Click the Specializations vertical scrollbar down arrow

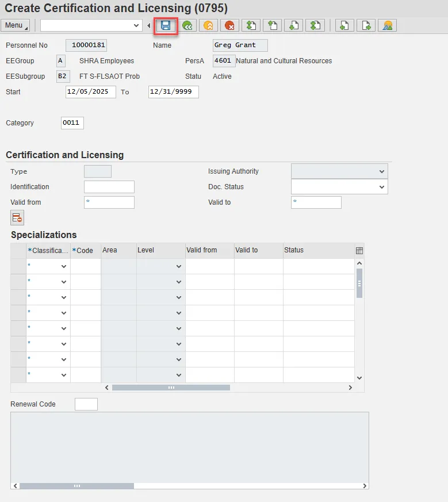point(359,378)
